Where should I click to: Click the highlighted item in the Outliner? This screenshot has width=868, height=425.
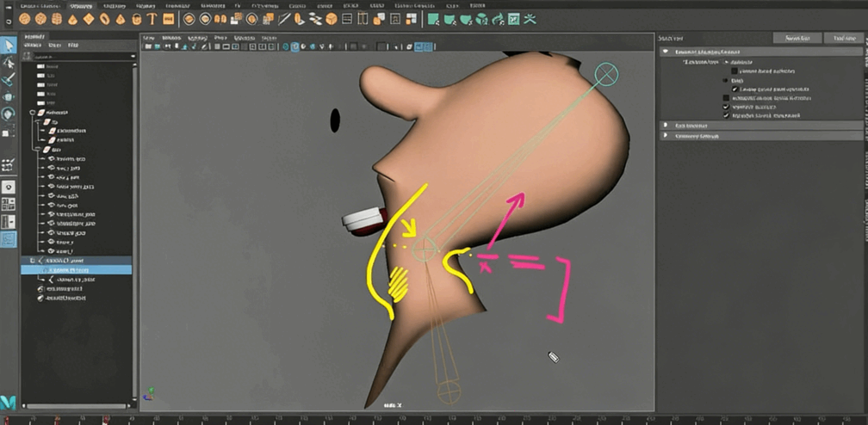(x=77, y=269)
